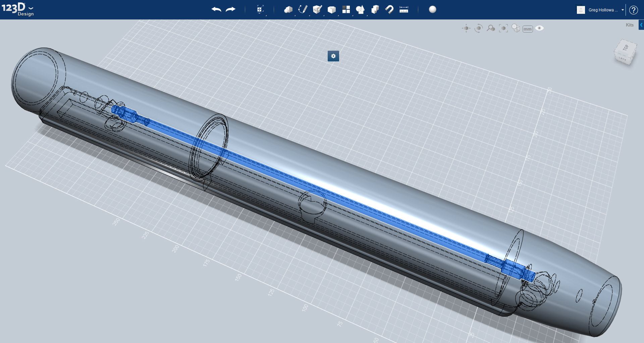Click the user avatar icon

pyautogui.click(x=581, y=10)
